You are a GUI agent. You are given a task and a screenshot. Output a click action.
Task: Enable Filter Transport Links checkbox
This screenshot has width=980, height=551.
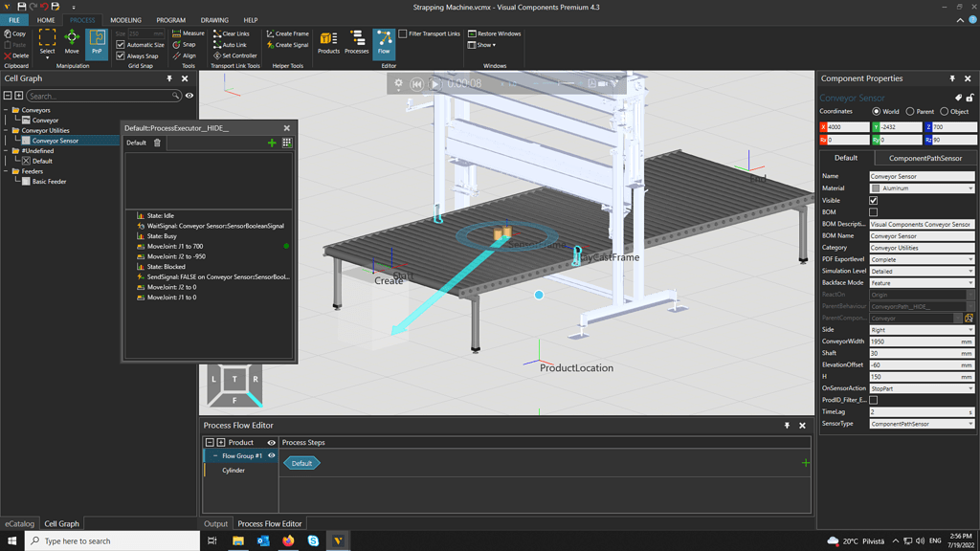403,33
